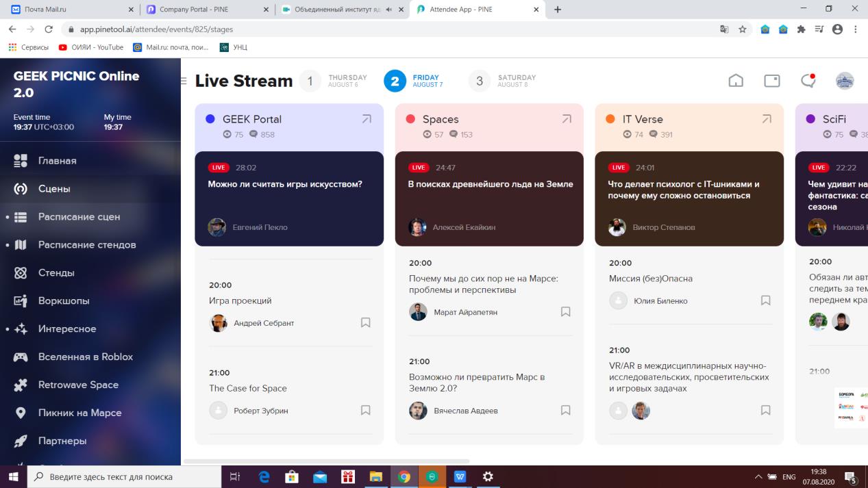Open the wallet card icon in header
This screenshot has height=488, width=868.
(772, 81)
